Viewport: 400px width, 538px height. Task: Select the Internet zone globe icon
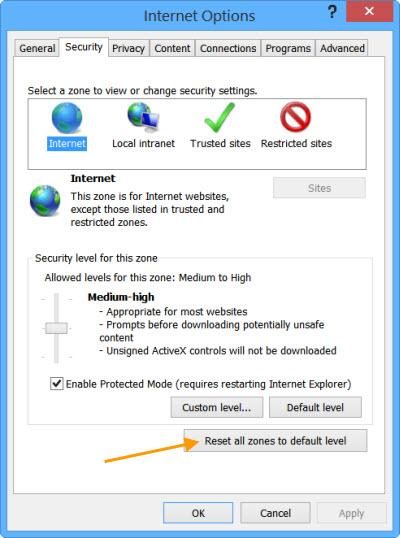pyautogui.click(x=67, y=118)
